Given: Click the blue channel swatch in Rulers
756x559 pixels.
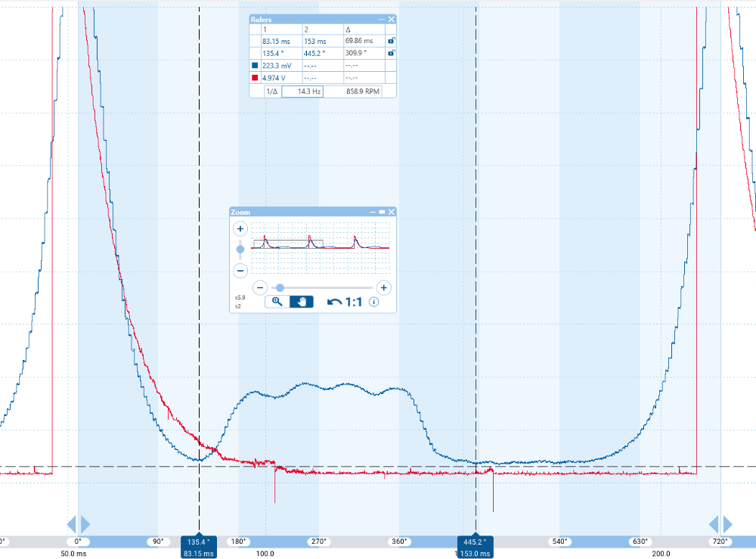Looking at the screenshot, I should click(255, 66).
